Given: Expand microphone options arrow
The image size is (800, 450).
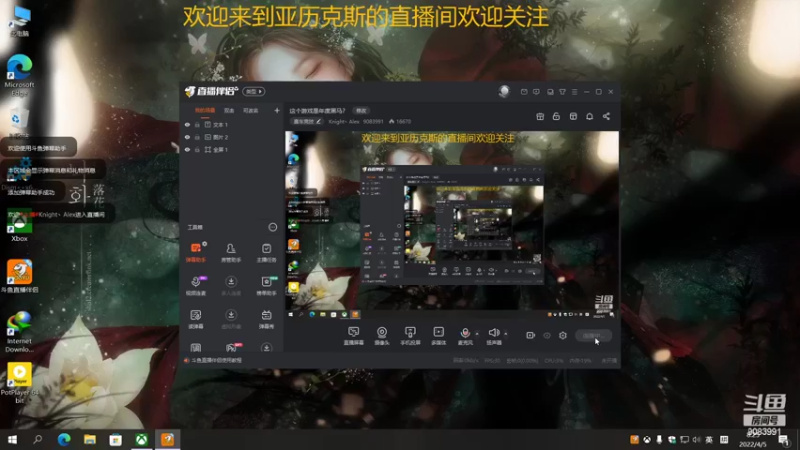Looking at the screenshot, I should [477, 334].
